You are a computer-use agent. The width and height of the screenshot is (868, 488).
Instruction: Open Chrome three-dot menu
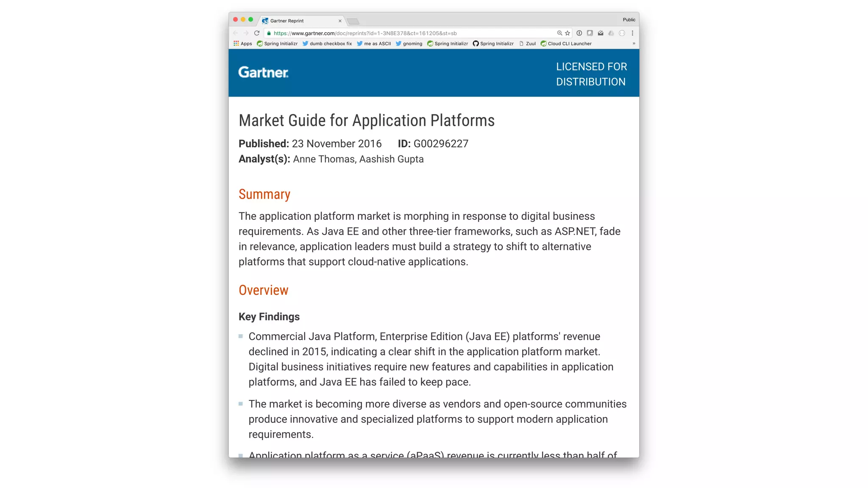tap(632, 33)
